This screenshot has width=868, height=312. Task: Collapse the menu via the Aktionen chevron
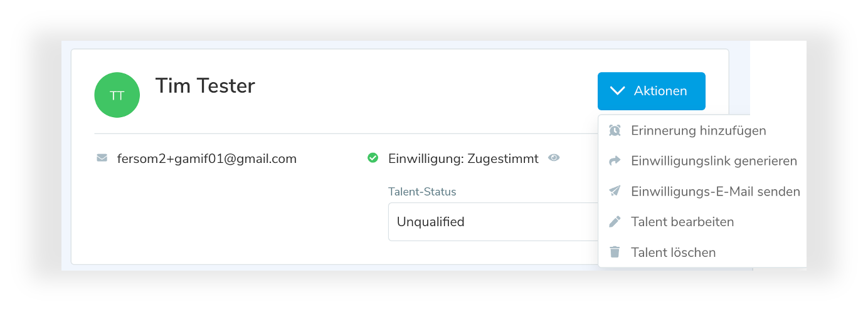pyautogui.click(x=618, y=91)
